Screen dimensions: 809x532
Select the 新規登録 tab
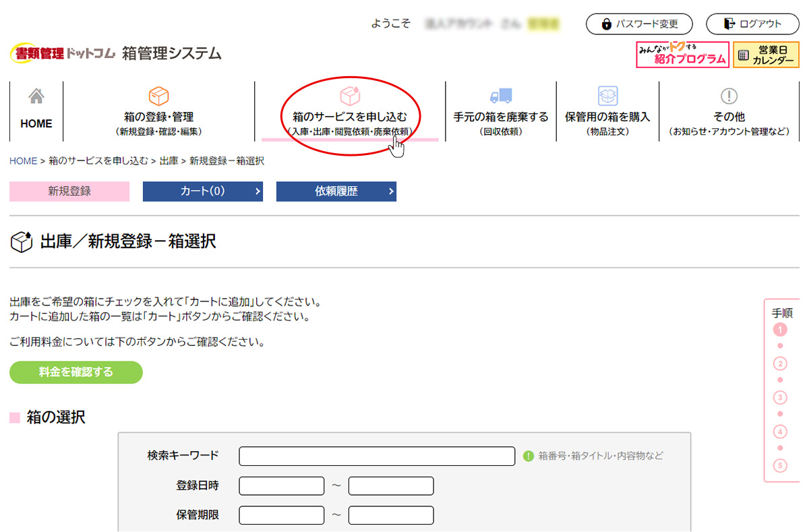click(x=69, y=191)
